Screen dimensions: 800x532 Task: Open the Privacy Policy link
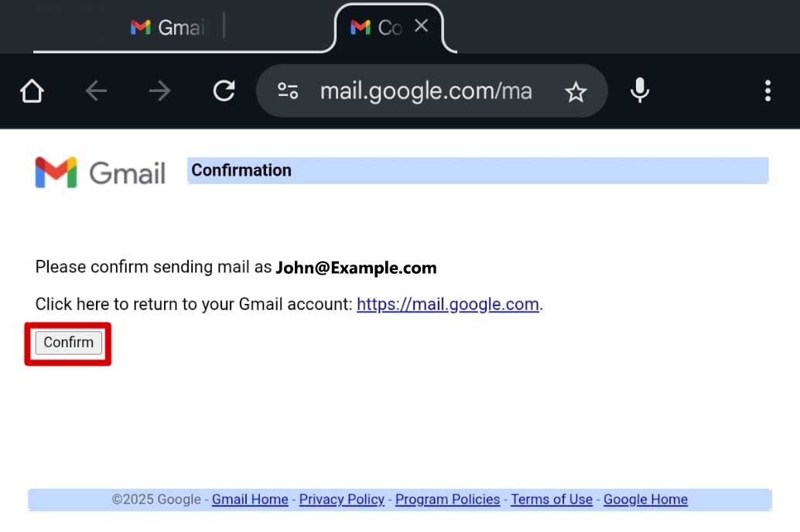point(341,500)
